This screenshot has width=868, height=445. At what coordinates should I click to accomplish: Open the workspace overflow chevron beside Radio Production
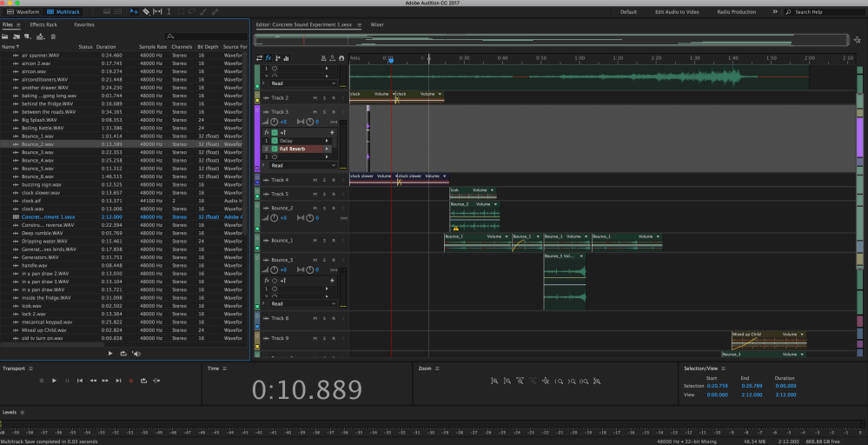pyautogui.click(x=776, y=12)
